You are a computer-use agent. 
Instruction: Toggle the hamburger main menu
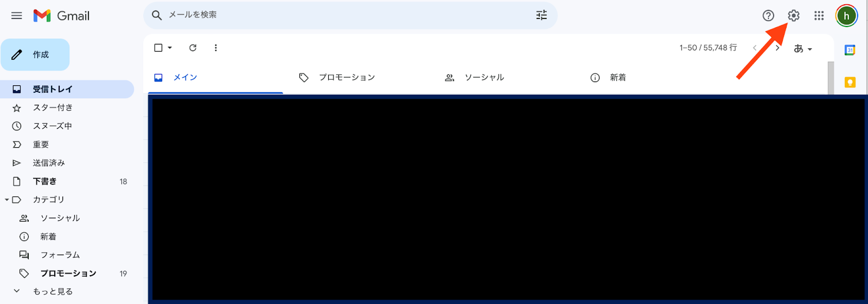17,16
